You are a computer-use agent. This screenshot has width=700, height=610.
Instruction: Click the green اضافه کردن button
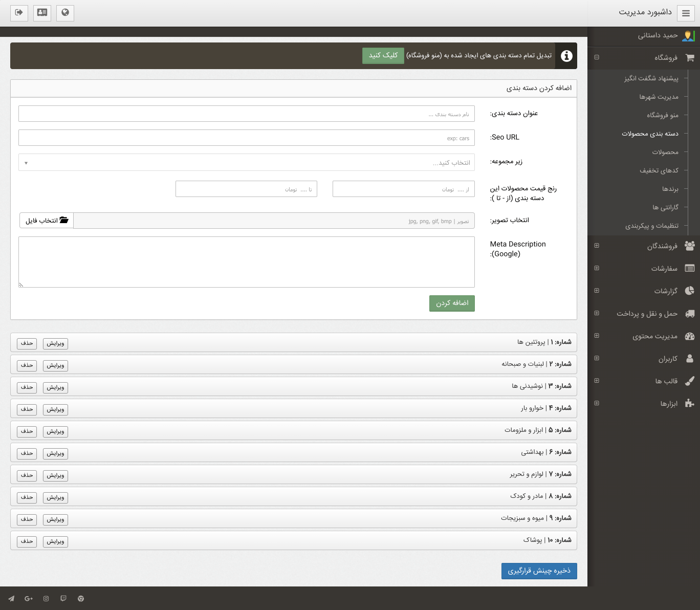(452, 303)
